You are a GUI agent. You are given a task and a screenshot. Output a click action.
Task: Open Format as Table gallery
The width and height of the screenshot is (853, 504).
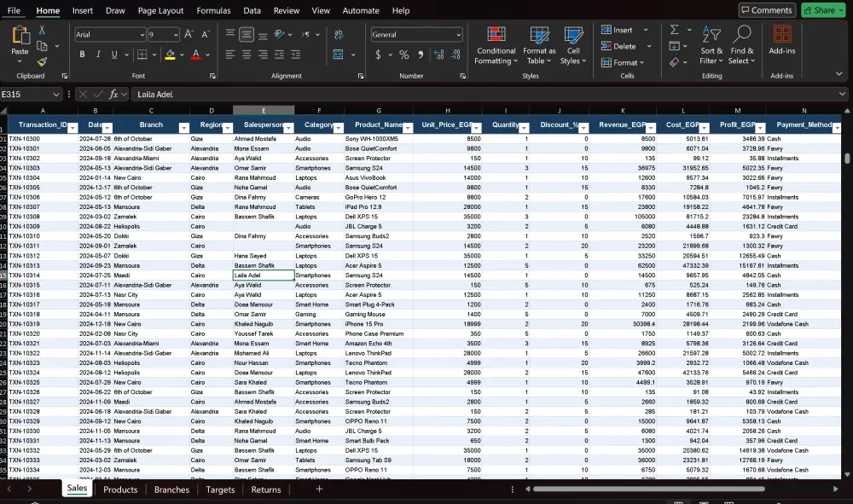coord(539,46)
